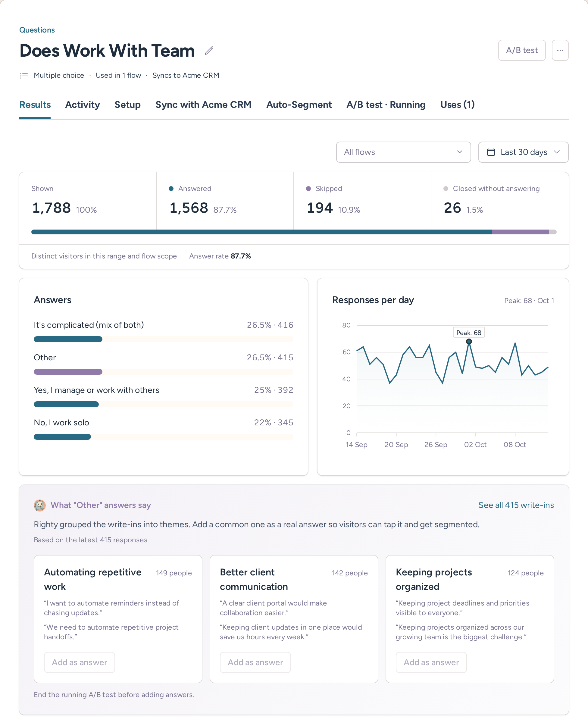Click the It's complicated answer bar
This screenshot has width=588, height=720.
pyautogui.click(x=68, y=339)
